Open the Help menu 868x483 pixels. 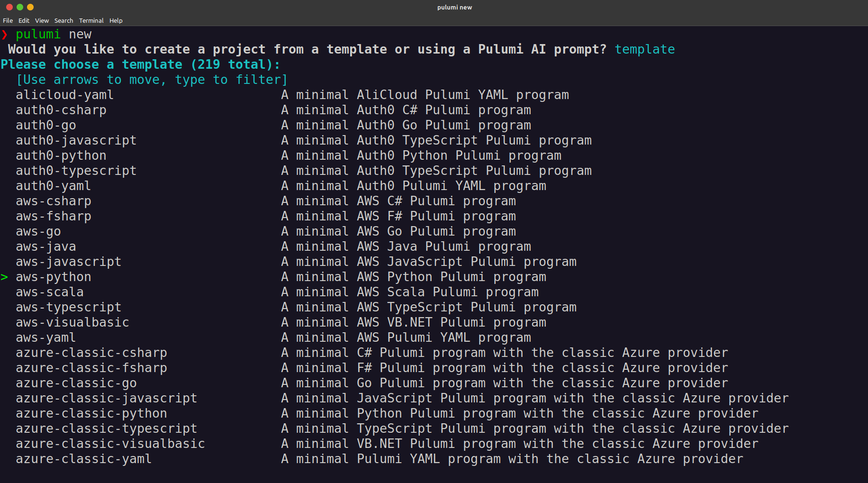pyautogui.click(x=116, y=20)
